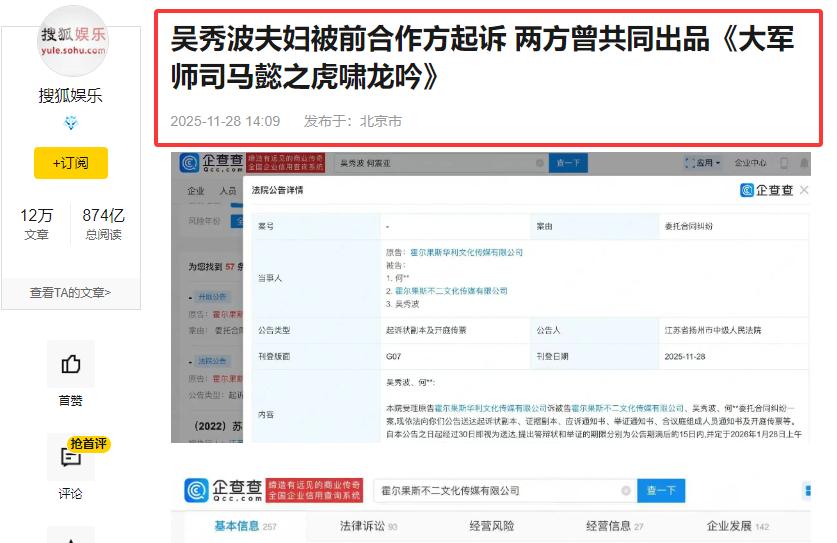Click the 江苏省扬州市中级人民法院 cell

click(x=734, y=330)
